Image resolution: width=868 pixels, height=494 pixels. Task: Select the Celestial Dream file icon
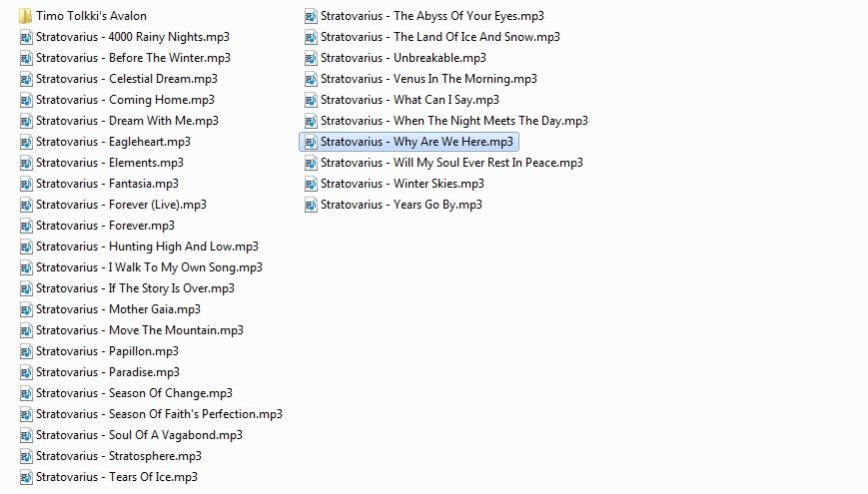tap(26, 79)
